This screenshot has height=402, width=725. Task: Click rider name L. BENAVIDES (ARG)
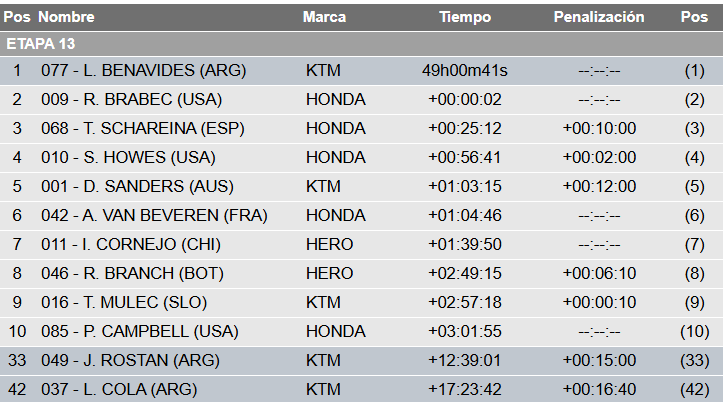pyautogui.click(x=143, y=71)
